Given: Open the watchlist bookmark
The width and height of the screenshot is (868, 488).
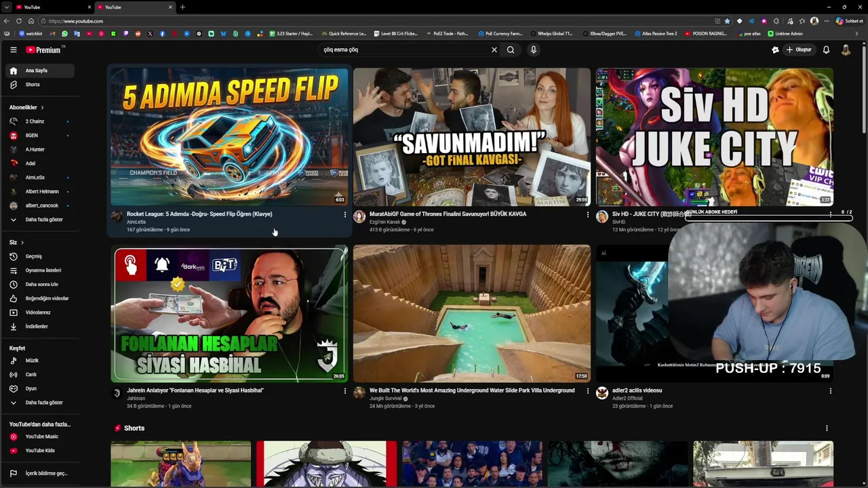Looking at the screenshot, I should (31, 33).
